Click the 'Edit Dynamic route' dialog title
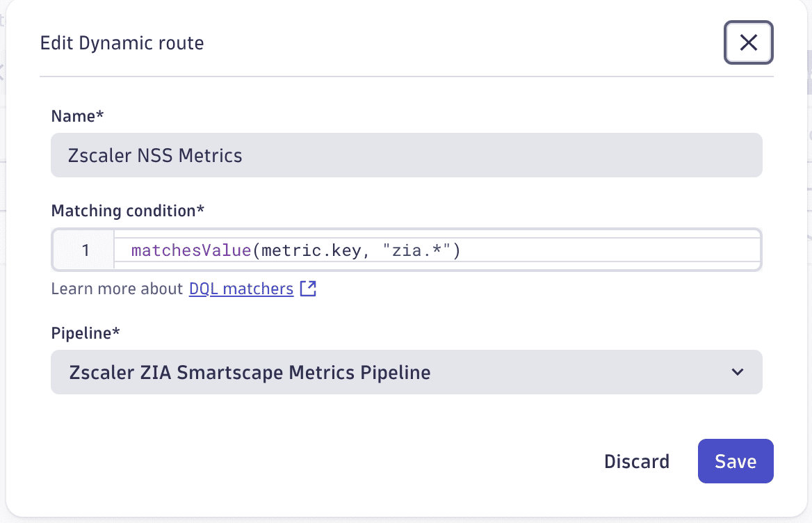The height and width of the screenshot is (523, 812). pos(122,43)
